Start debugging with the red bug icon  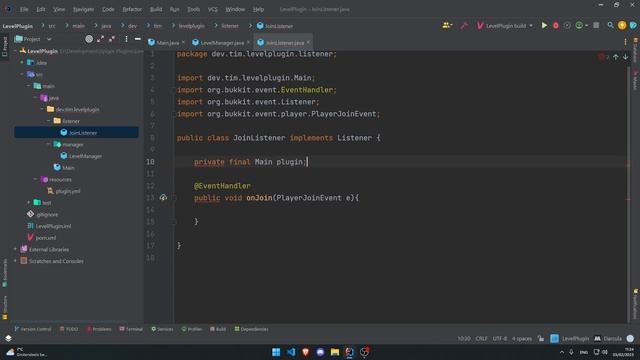(556, 25)
